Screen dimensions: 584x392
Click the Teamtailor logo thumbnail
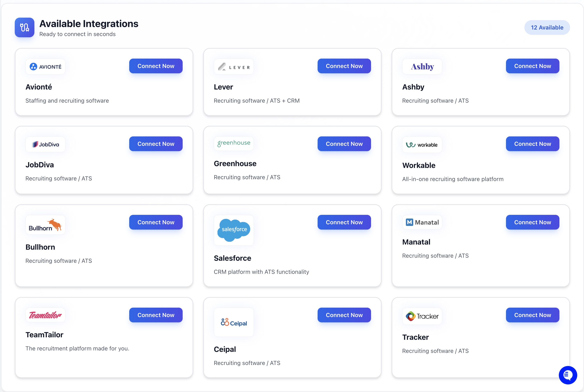click(45, 315)
